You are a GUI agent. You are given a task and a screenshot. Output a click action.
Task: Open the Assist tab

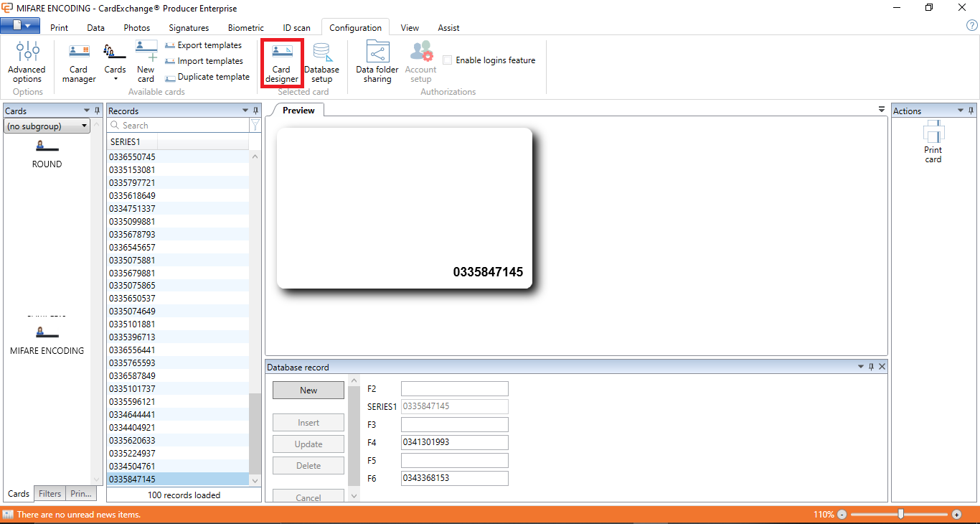[x=448, y=28]
